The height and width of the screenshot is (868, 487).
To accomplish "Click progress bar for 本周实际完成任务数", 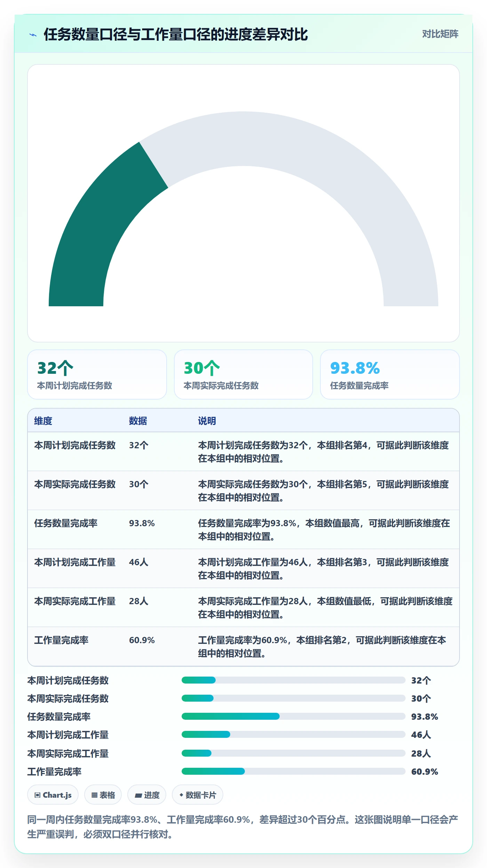I will click(293, 698).
